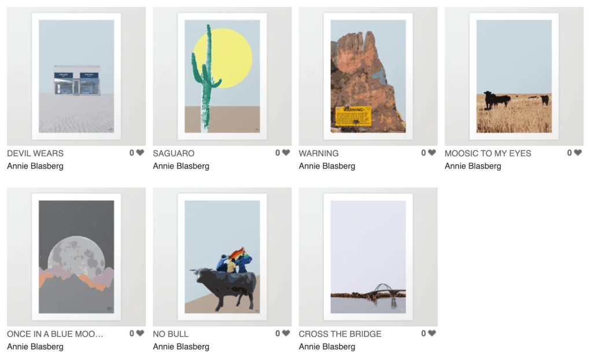This screenshot has height=364, width=592.
Task: Open the bull with riders print thumbnail
Action: coord(222,257)
